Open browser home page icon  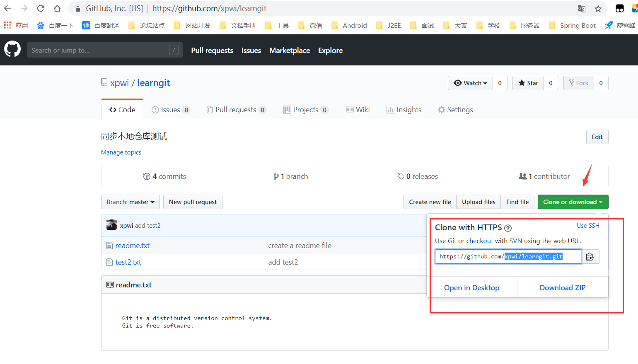tap(57, 8)
